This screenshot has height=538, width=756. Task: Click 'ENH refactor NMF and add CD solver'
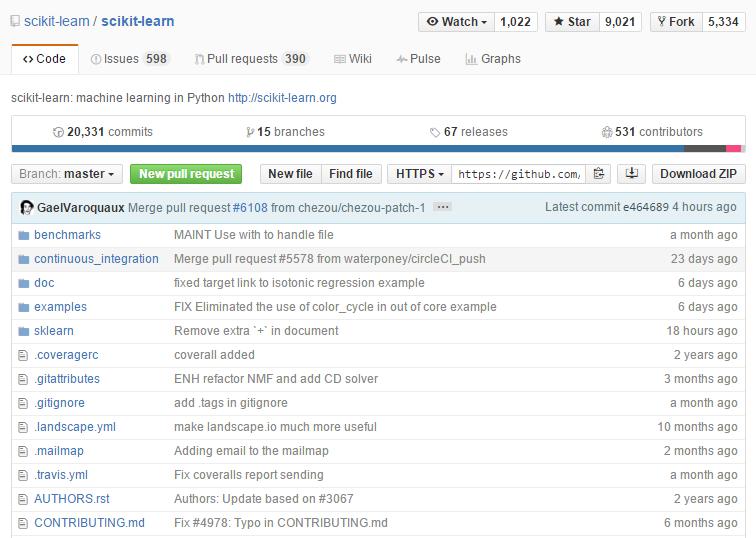point(276,379)
